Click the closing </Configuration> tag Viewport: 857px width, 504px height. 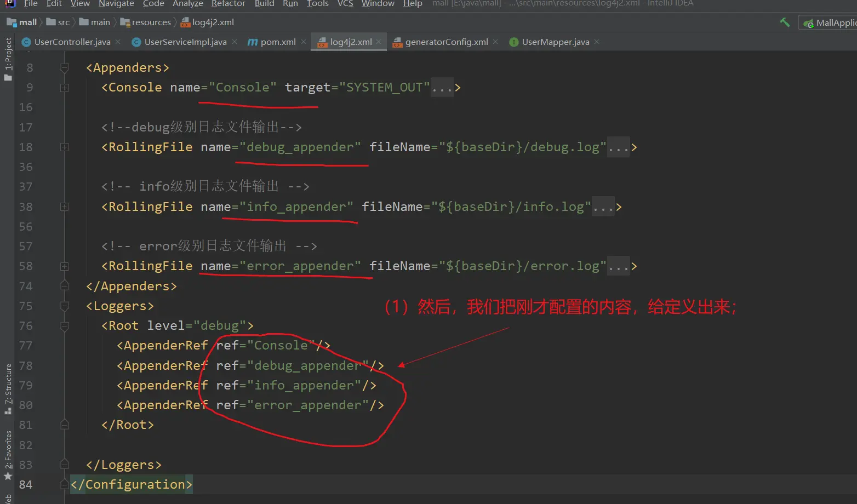pyautogui.click(x=132, y=485)
